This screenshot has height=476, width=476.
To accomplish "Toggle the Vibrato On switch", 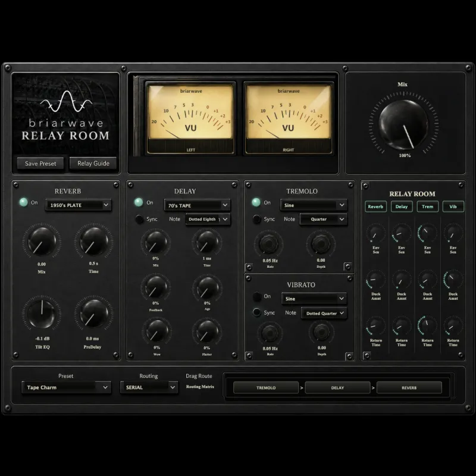I will (257, 296).
